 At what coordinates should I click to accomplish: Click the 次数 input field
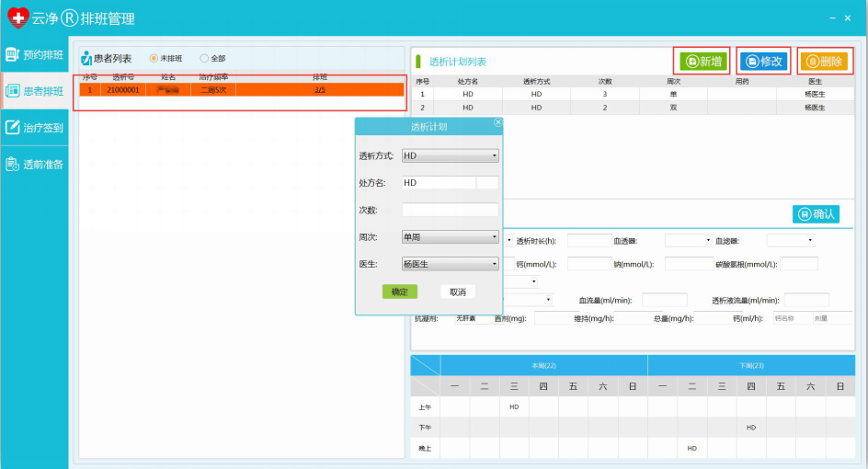(451, 210)
